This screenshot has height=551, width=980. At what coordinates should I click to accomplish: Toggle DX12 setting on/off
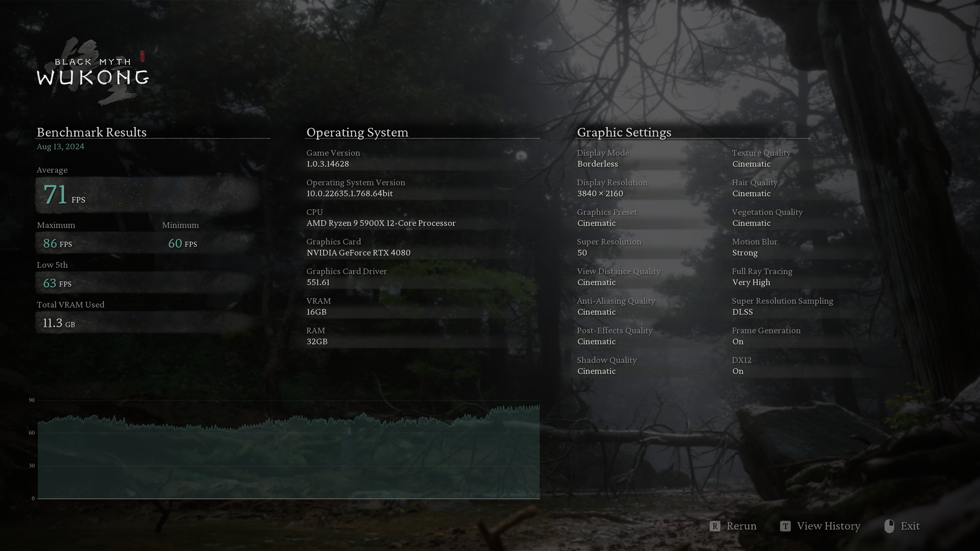tap(738, 371)
